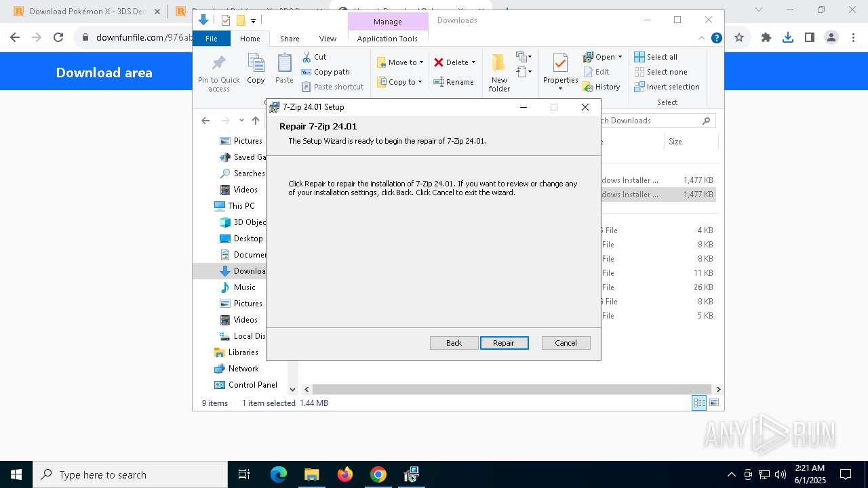Create a New folder from ribbon

pyautogui.click(x=499, y=73)
